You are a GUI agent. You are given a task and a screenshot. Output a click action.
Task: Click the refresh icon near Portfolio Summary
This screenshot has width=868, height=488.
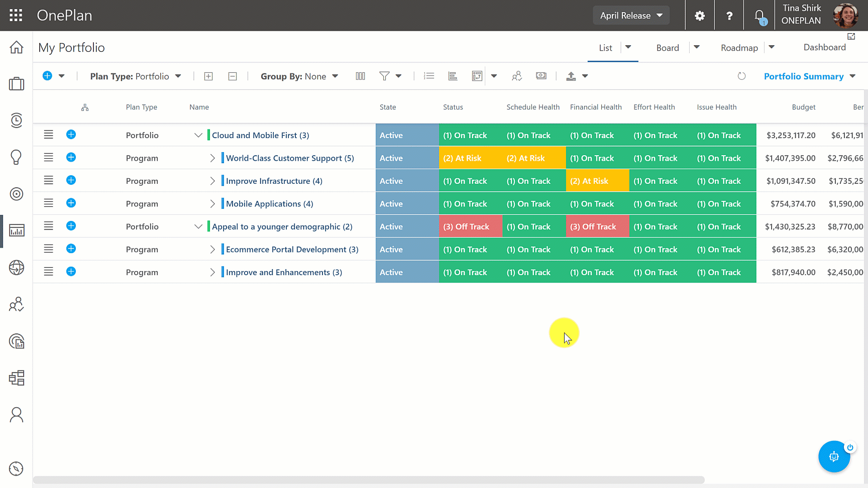click(x=741, y=76)
